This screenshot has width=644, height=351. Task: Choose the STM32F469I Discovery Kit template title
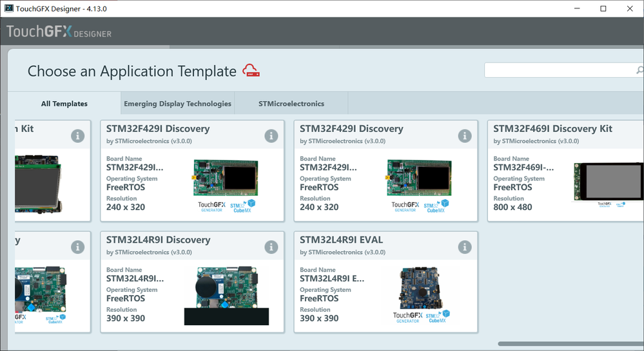[552, 129]
